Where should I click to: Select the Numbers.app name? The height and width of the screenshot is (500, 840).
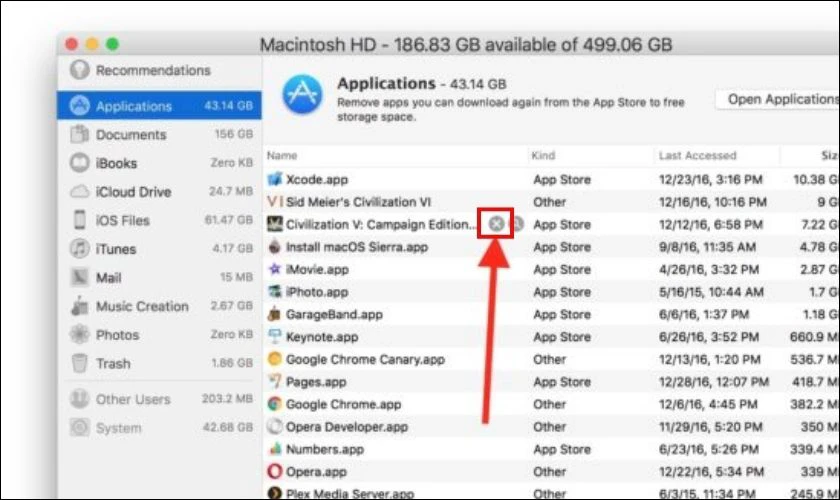click(x=325, y=450)
